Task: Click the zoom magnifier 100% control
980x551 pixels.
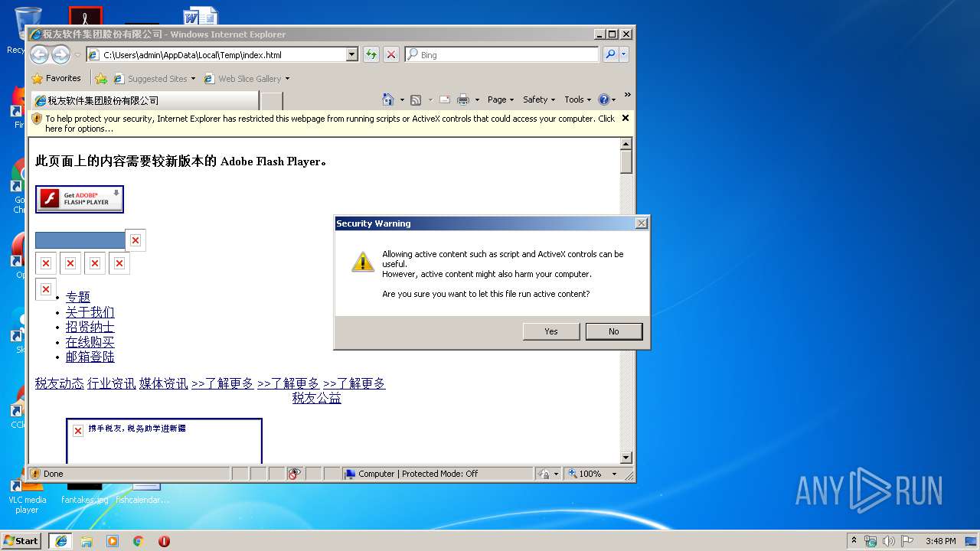Action: [x=586, y=474]
